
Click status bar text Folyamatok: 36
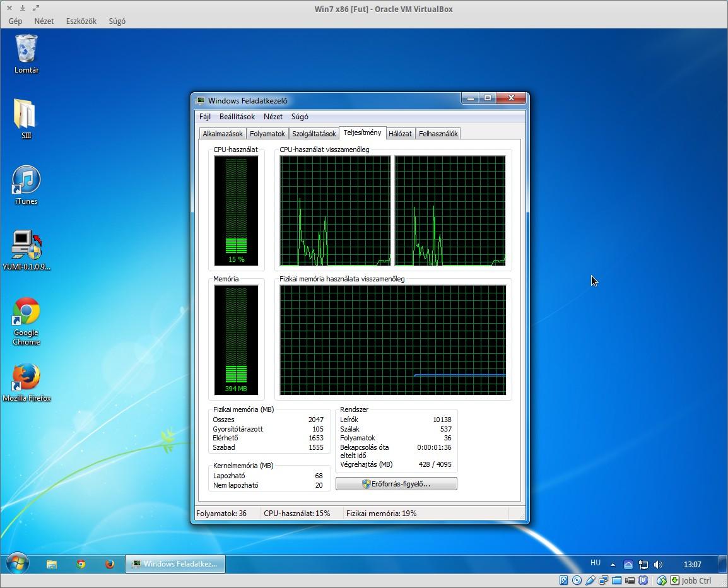[x=221, y=513]
